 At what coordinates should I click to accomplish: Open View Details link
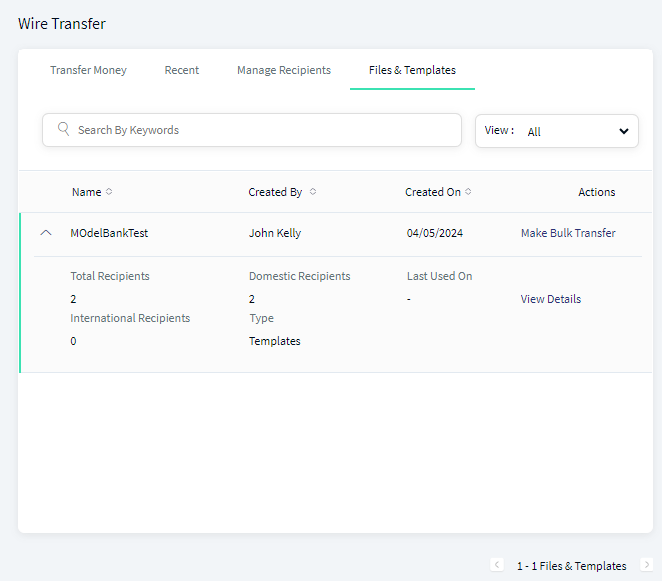[551, 299]
